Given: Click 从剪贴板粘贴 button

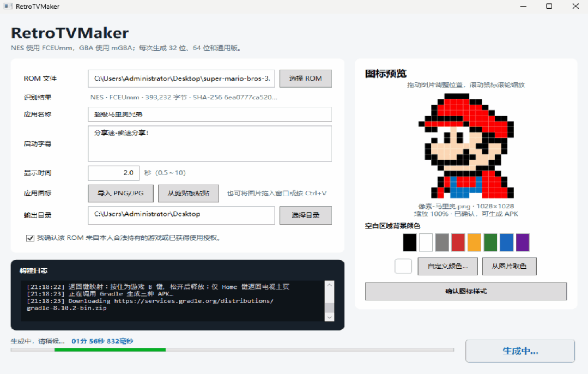Looking at the screenshot, I should (188, 193).
